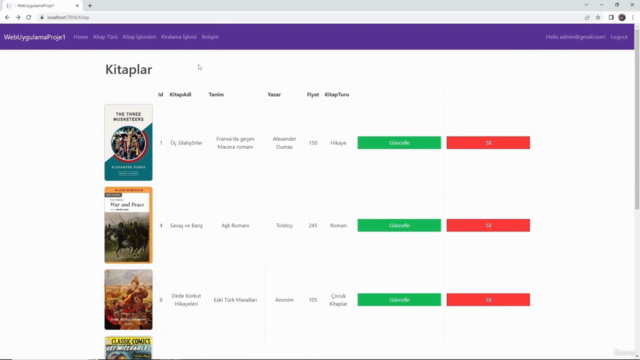Open the Home nav item
The height and width of the screenshot is (360, 640).
(80, 37)
